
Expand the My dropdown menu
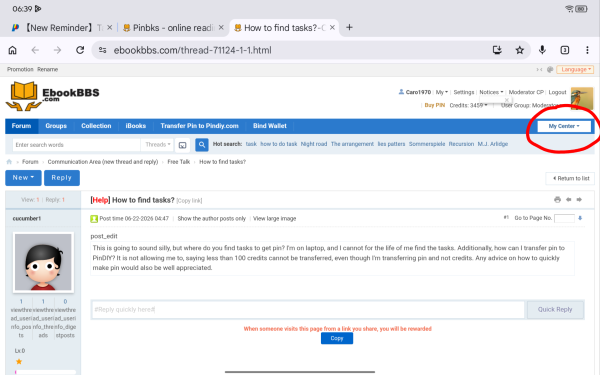(442, 92)
